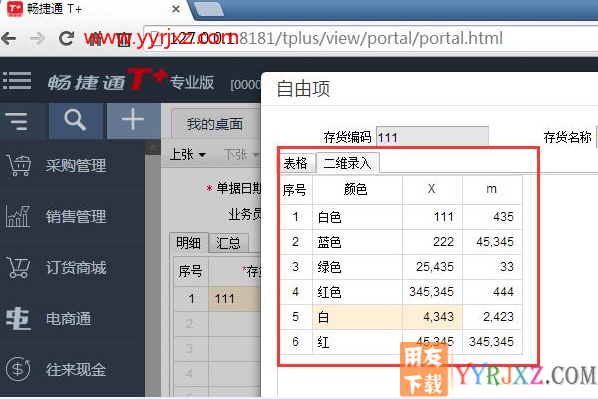Screen dimensions: 598x399
Task: Open 销售管理 chart icon
Action: point(18,216)
